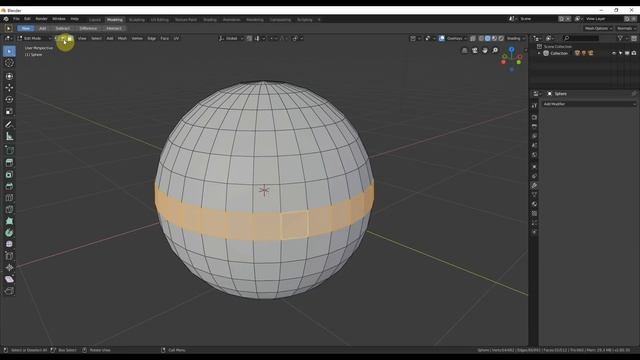This screenshot has height=360, width=640.
Task: Switch viewport to solid shading
Action: coord(488,38)
